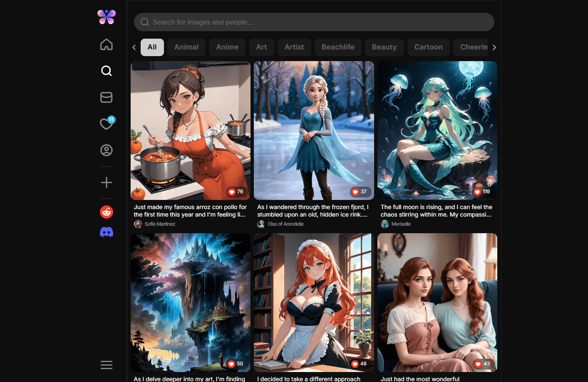
Task: Select the Artist category tab
Action: click(294, 47)
